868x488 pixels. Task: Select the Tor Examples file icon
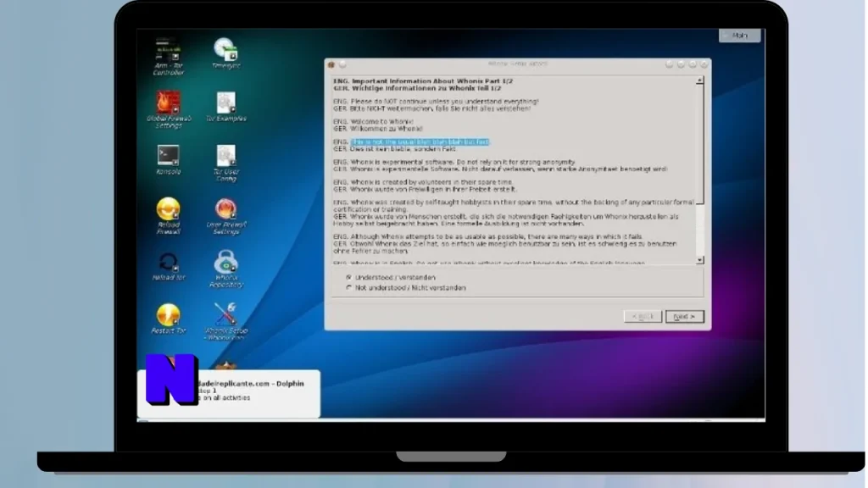pyautogui.click(x=225, y=107)
